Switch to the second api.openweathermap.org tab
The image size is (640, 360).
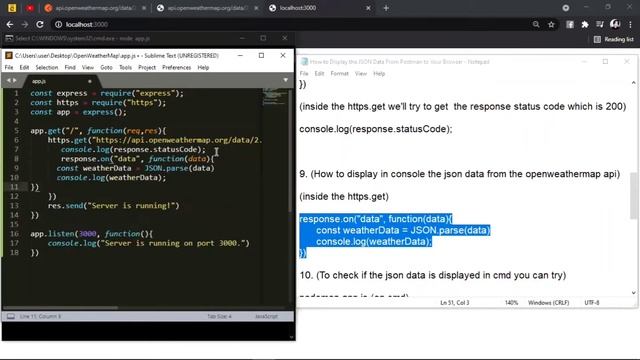coord(208,8)
